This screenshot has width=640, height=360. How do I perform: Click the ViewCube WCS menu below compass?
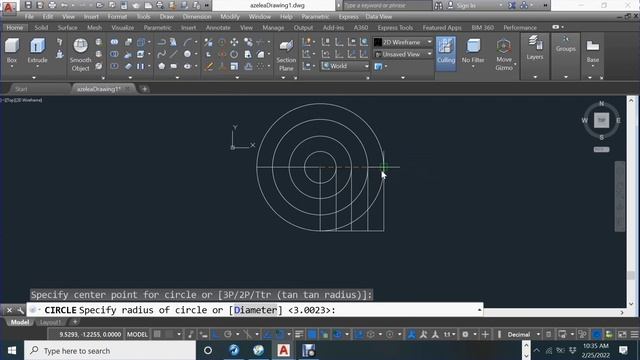[x=601, y=150]
